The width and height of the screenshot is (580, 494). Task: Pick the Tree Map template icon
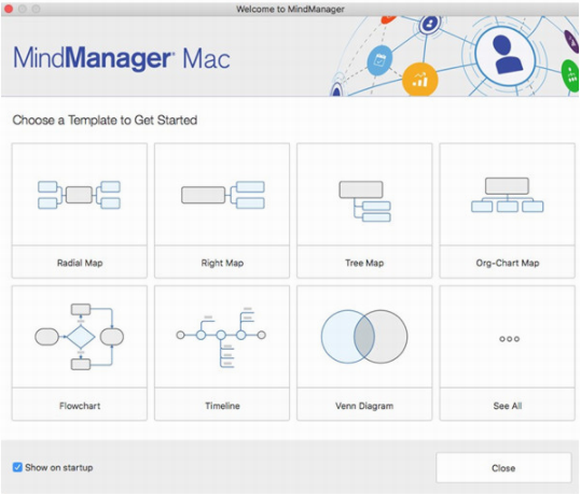tap(365, 201)
